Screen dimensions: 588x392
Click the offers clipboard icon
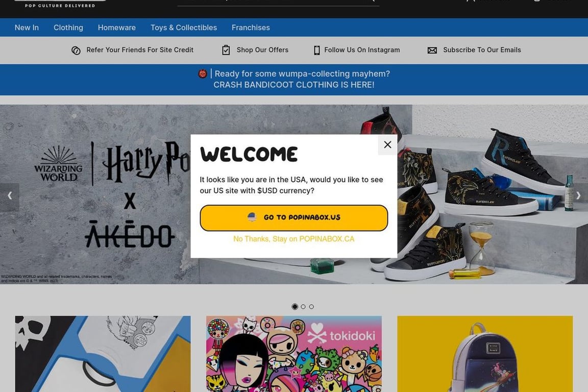[x=226, y=50]
